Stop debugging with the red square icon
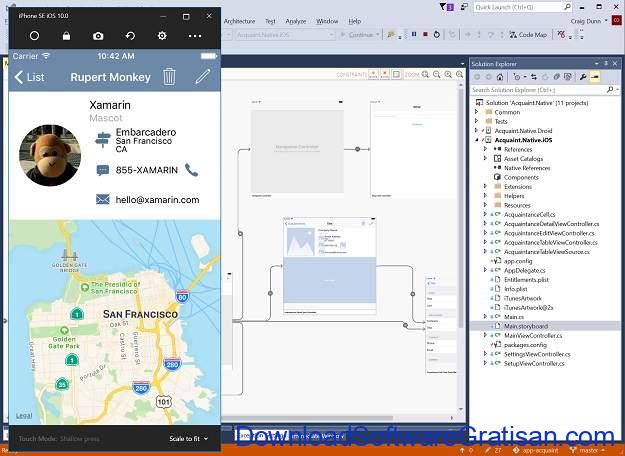Image resolution: width=625 pixels, height=456 pixels. click(425, 35)
